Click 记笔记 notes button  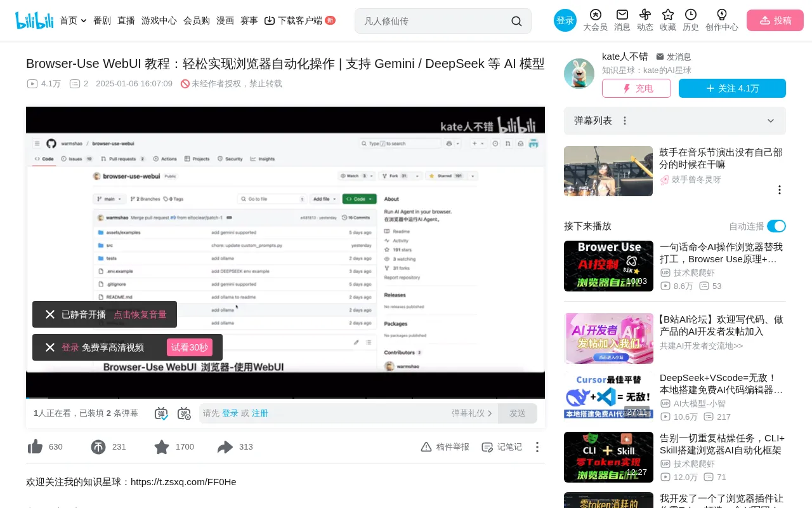tap(502, 447)
